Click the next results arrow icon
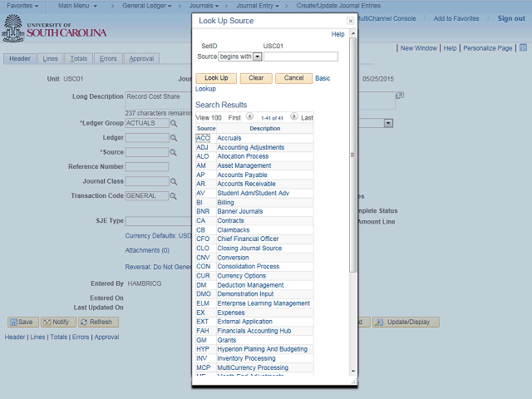The height and width of the screenshot is (399, 532). (294, 116)
